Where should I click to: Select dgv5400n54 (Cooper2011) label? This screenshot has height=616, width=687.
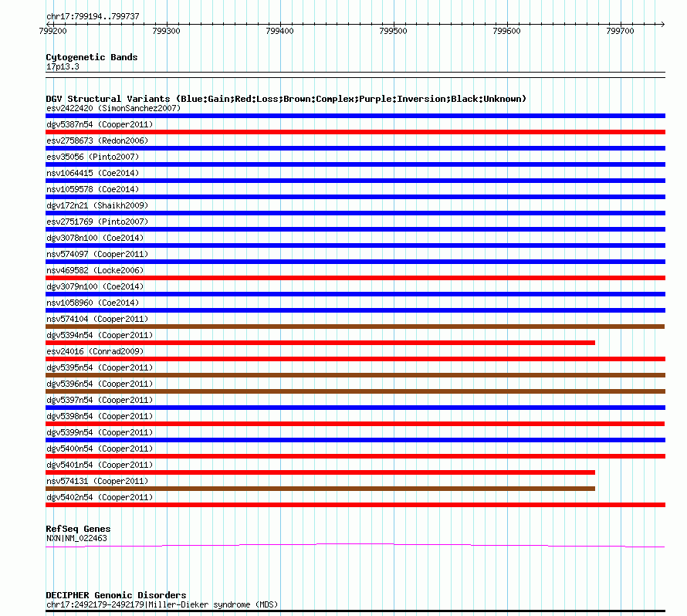point(100,448)
